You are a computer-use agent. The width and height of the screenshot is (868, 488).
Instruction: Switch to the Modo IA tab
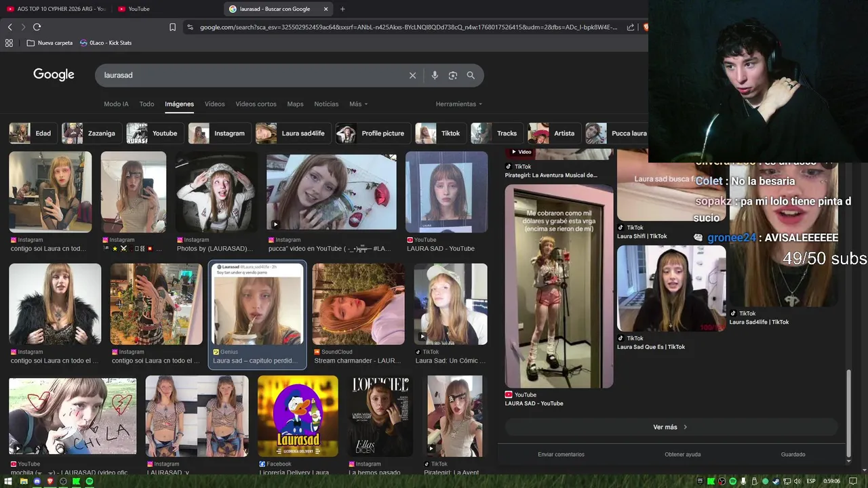click(x=116, y=104)
